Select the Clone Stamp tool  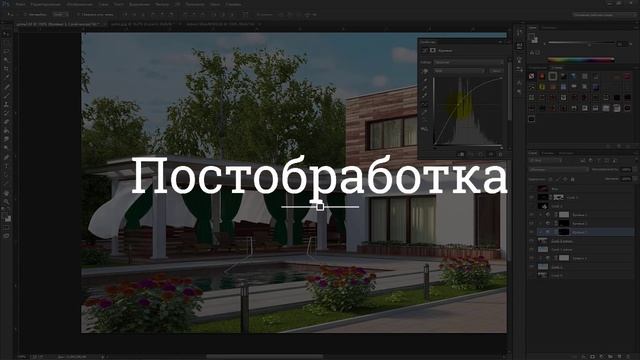6,104
